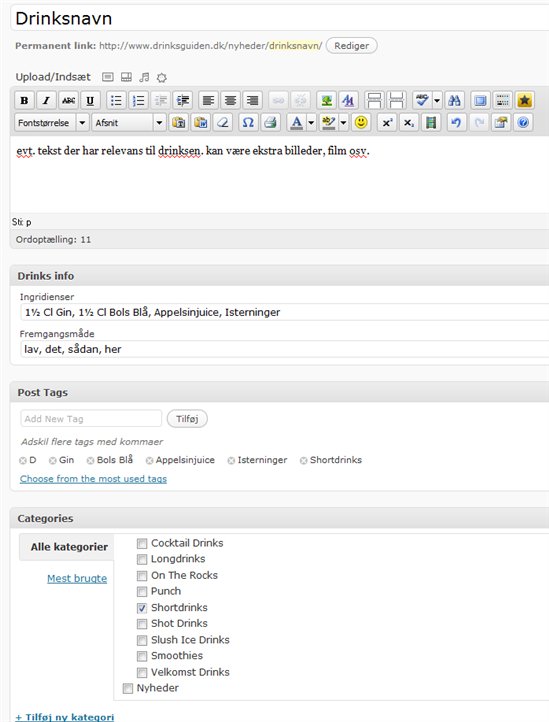Check the Cocktail Drinks category
Screen dimensions: 549x722
(x=142, y=544)
